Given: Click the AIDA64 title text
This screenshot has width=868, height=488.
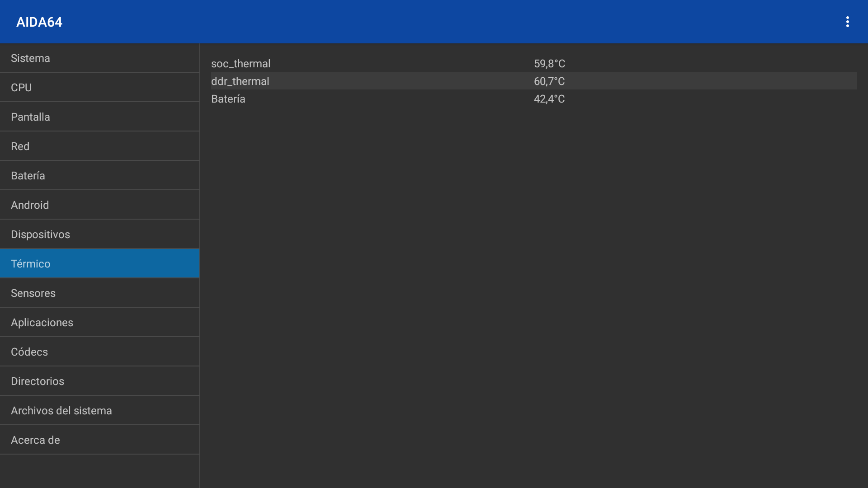Looking at the screenshot, I should 39,22.
